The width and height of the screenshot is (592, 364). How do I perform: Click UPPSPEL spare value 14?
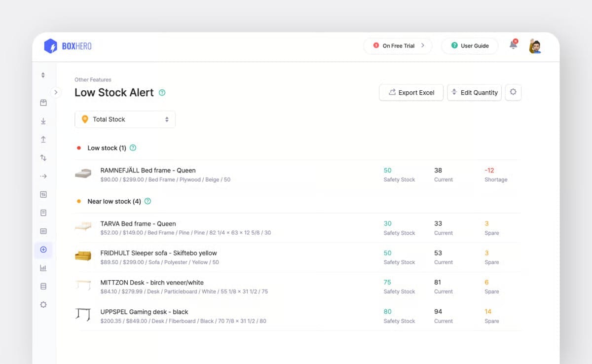tap(488, 312)
